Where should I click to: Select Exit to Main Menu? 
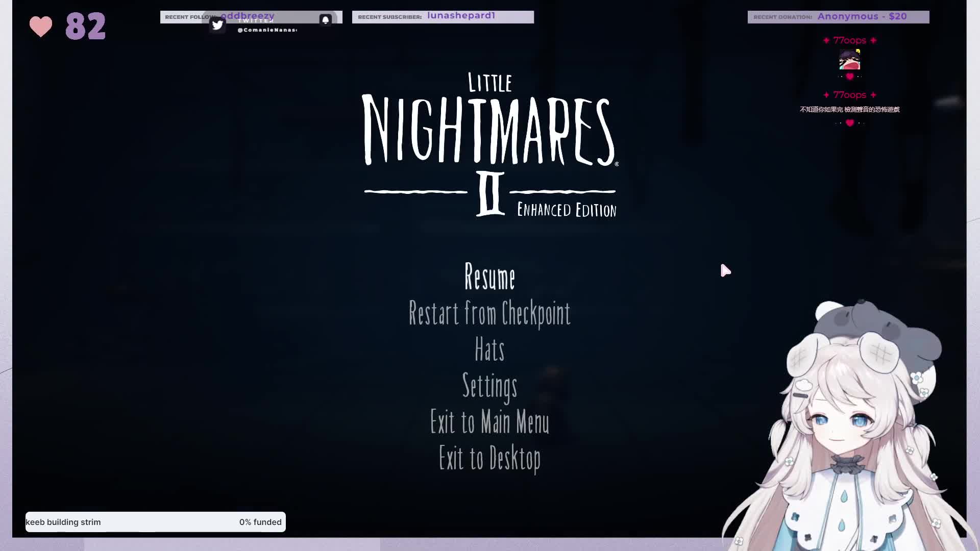click(489, 422)
